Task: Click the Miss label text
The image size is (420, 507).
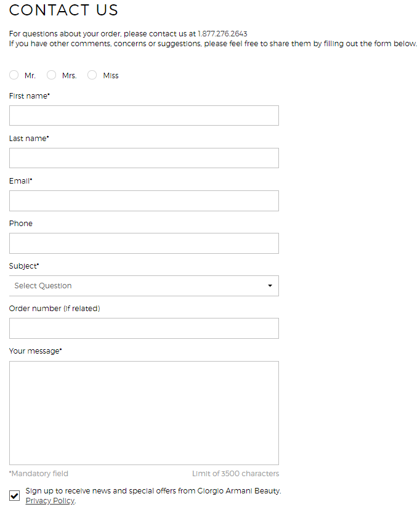Action: [111, 76]
